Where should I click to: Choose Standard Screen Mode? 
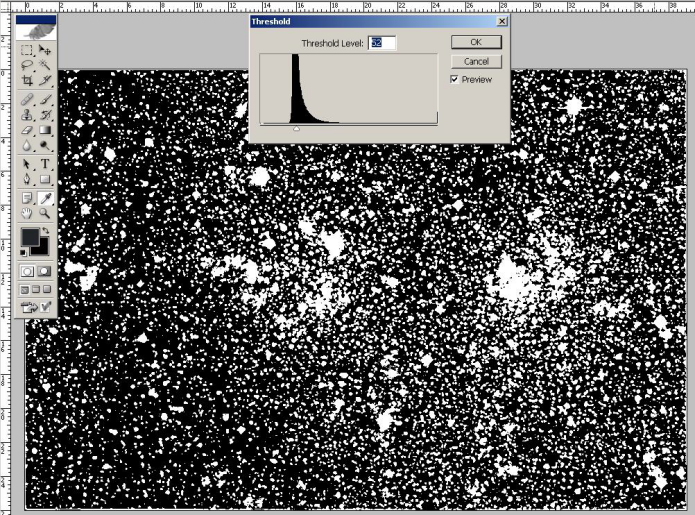[25, 290]
